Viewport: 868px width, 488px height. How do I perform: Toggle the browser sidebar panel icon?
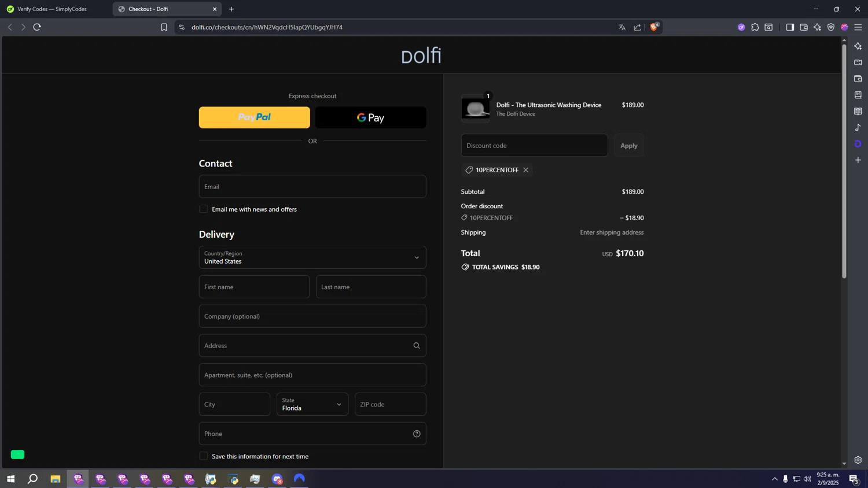coord(790,27)
